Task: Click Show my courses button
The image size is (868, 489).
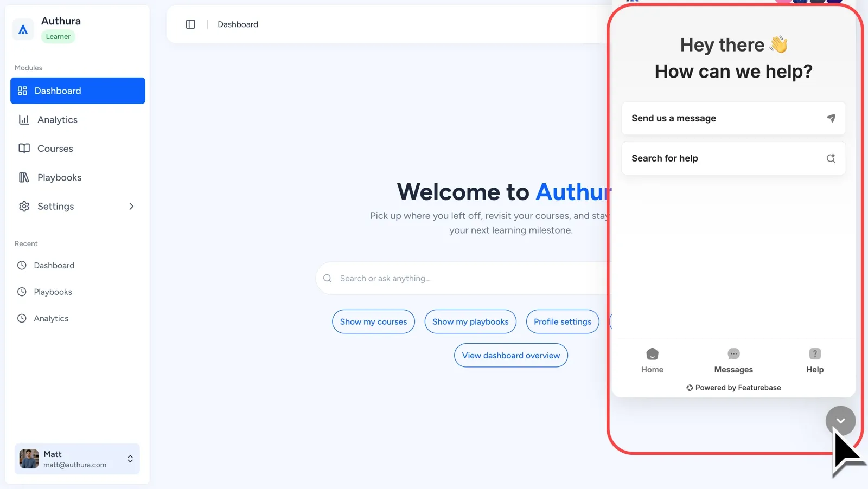Action: (x=373, y=322)
